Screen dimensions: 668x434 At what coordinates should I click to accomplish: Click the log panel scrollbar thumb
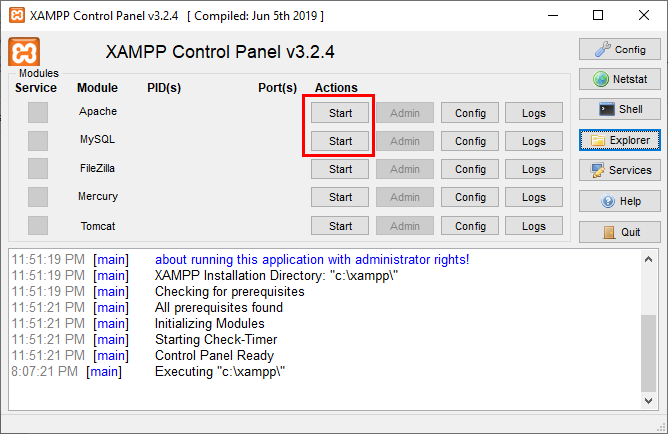[x=648, y=353]
